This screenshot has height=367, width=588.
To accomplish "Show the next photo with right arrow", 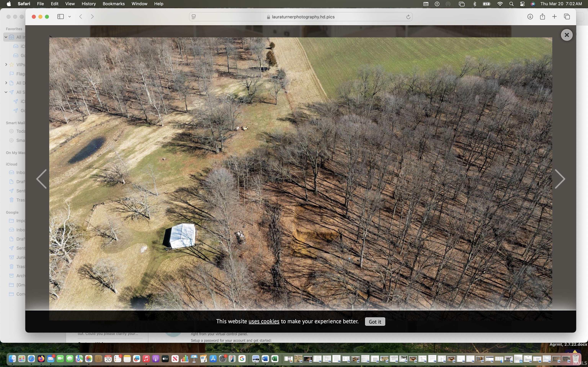I will click(x=560, y=179).
